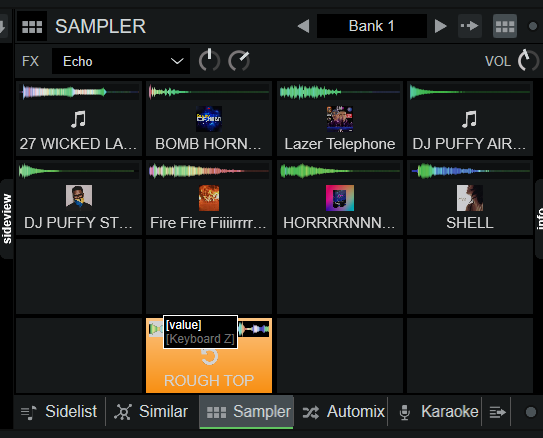Click the sampler VOL knob
Screen dimensions: 543x438
click(x=528, y=61)
